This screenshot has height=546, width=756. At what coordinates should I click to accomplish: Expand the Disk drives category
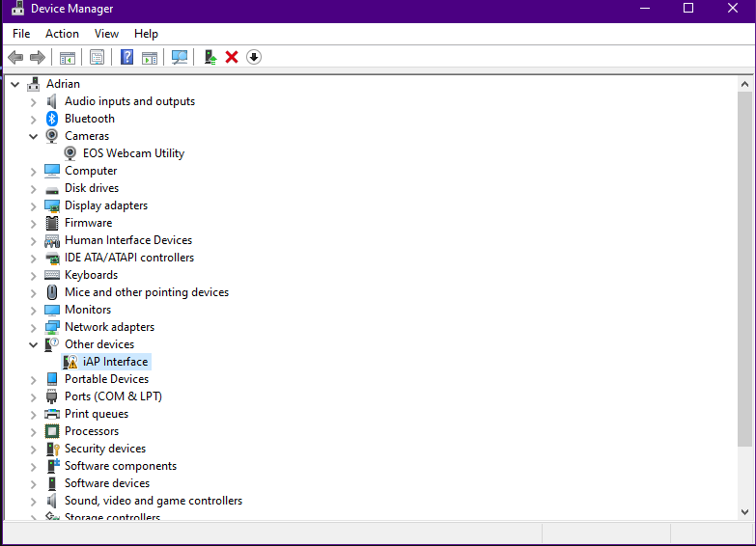click(x=33, y=189)
